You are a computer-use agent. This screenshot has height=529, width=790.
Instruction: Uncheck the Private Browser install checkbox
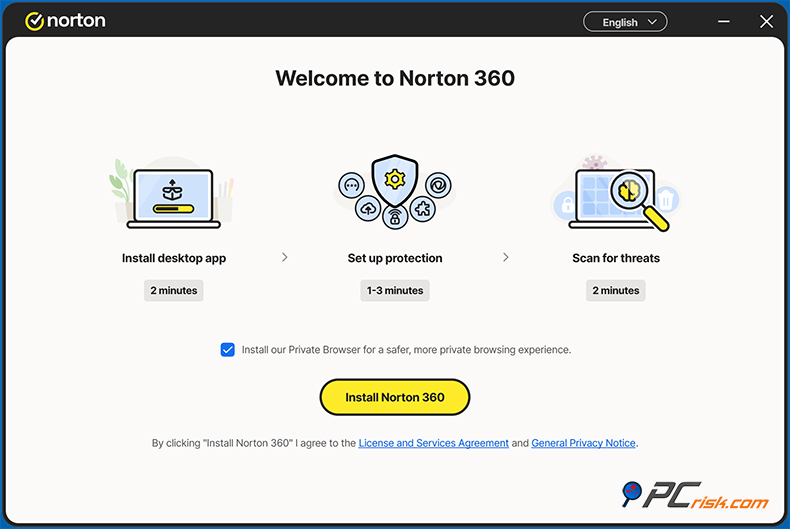tap(227, 350)
